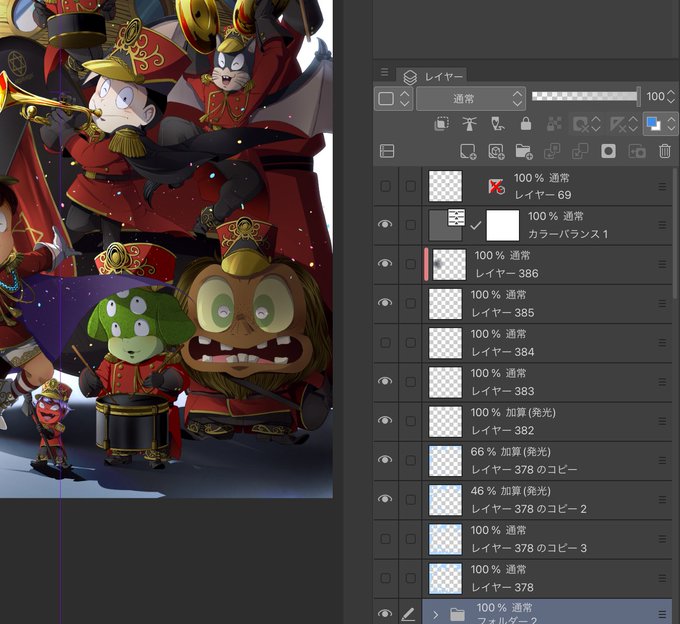Click Apply Mask to Layer icon
The height and width of the screenshot is (624, 680).
click(x=637, y=151)
